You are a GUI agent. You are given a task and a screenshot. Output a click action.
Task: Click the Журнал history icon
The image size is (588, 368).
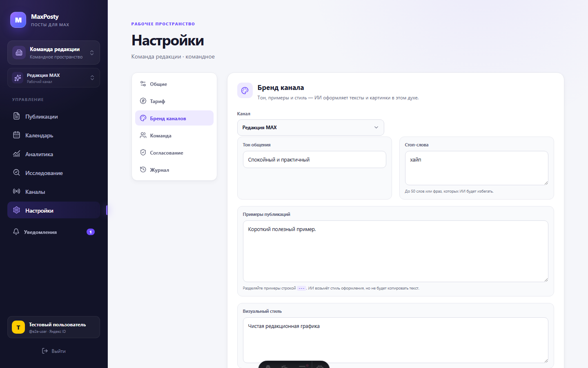(x=143, y=170)
